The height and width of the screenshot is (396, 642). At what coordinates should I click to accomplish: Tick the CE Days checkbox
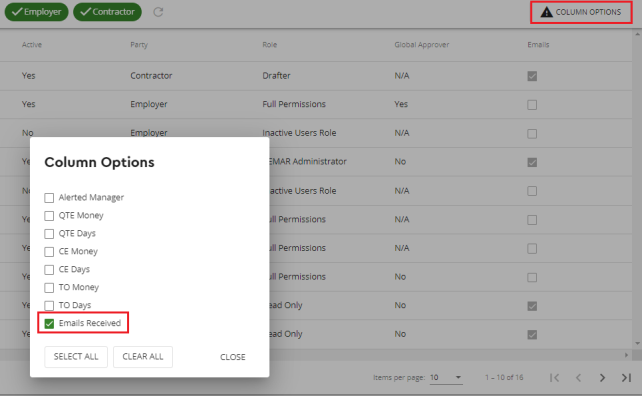(49, 269)
